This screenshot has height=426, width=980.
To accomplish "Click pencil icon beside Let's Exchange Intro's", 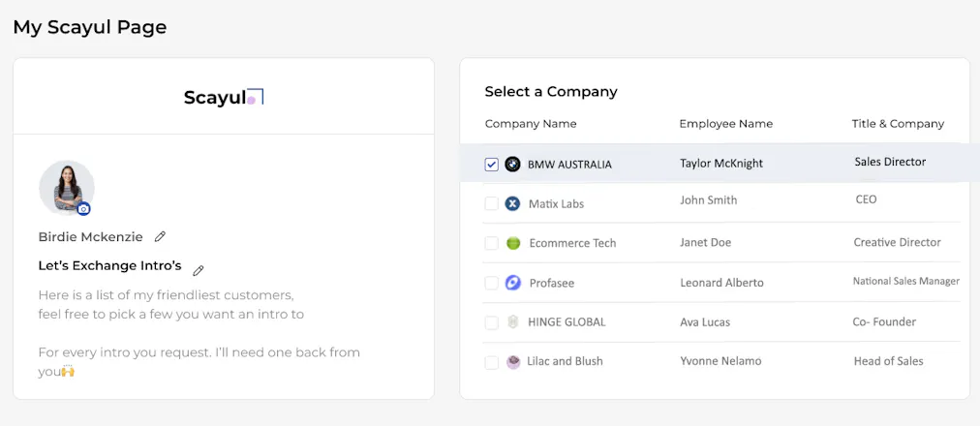I will coord(199,270).
